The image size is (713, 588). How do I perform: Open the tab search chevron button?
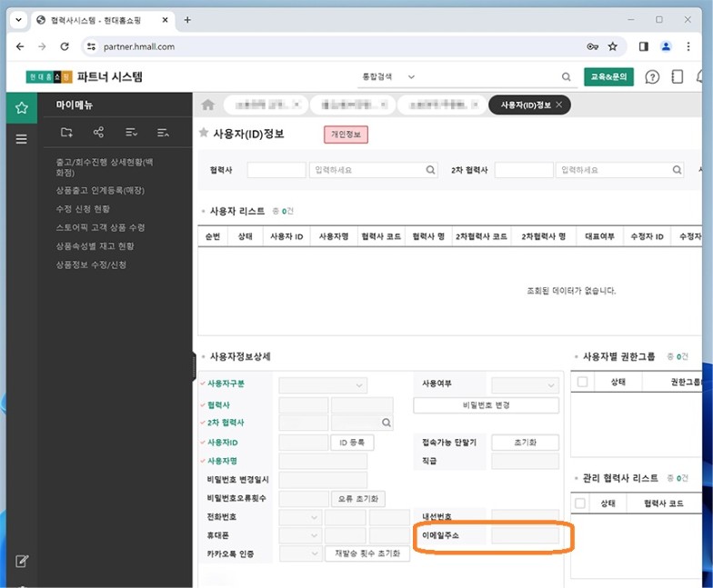18,20
